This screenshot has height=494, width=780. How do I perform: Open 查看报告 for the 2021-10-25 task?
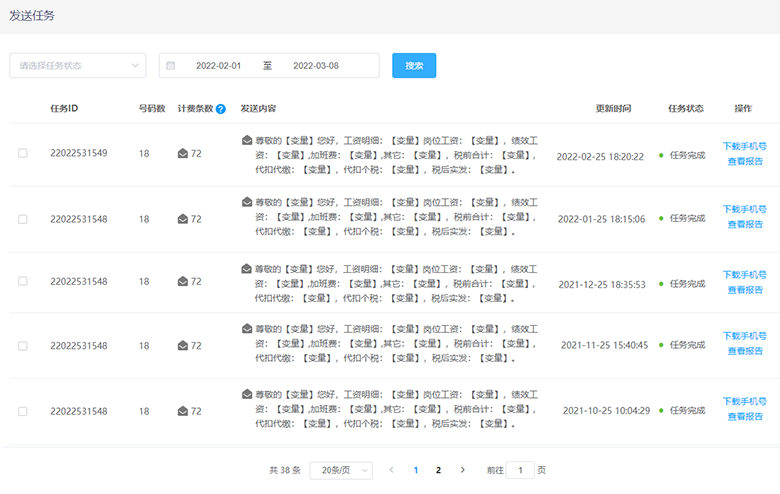(744, 418)
